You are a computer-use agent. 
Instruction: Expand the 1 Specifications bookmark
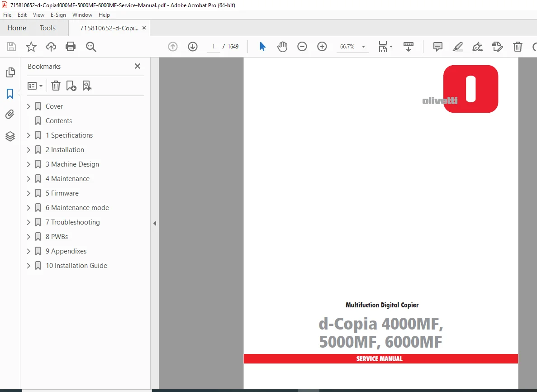click(29, 135)
